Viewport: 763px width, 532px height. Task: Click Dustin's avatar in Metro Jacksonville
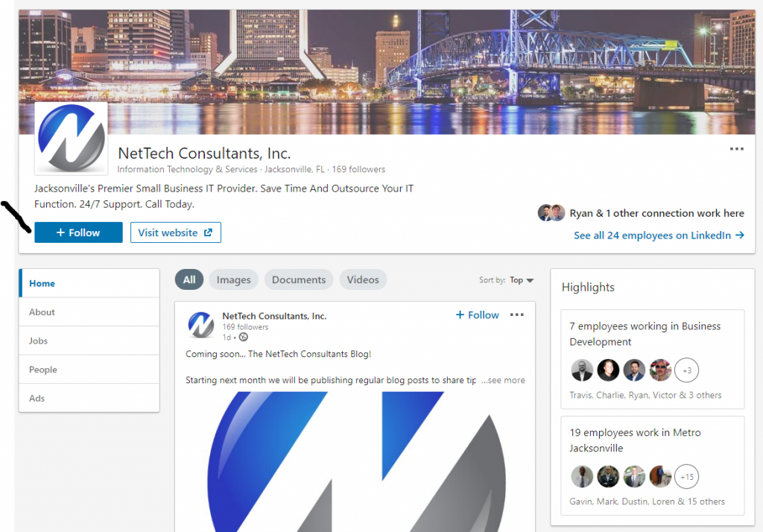634,477
